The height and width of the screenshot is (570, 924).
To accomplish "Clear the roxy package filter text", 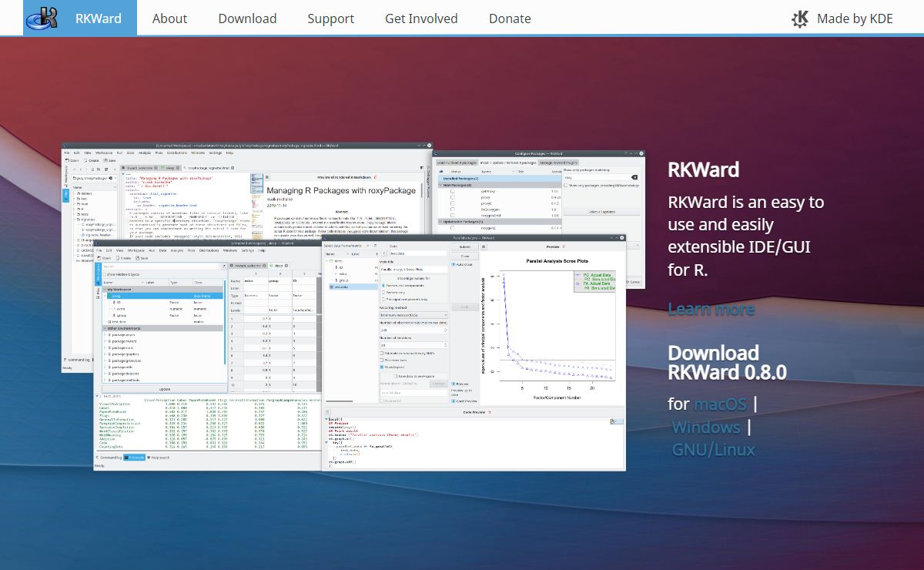I will pos(634,177).
